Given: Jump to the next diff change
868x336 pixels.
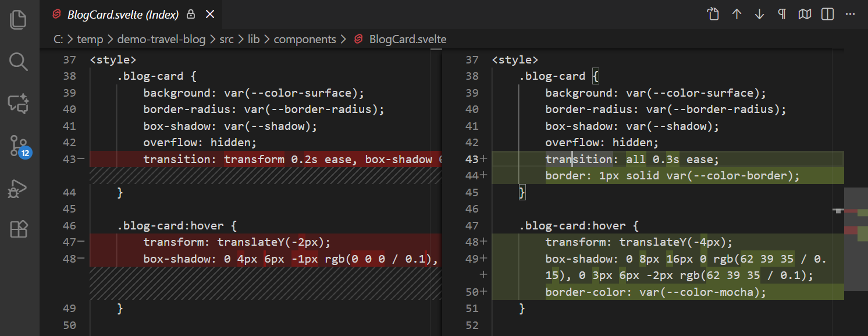Looking at the screenshot, I should click(760, 14).
